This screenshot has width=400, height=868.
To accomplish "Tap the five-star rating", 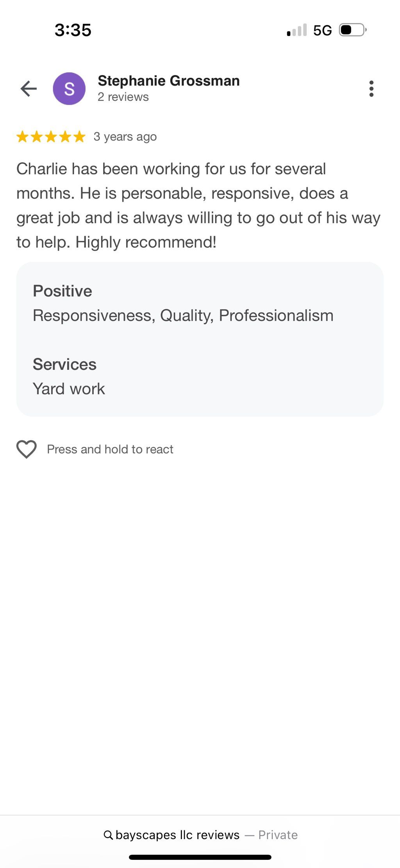I will point(51,136).
